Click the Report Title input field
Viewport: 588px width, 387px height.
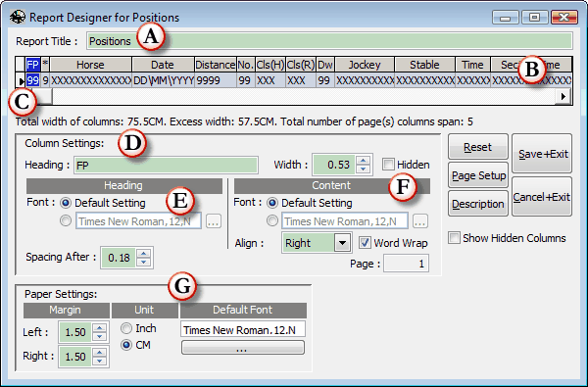coord(329,41)
